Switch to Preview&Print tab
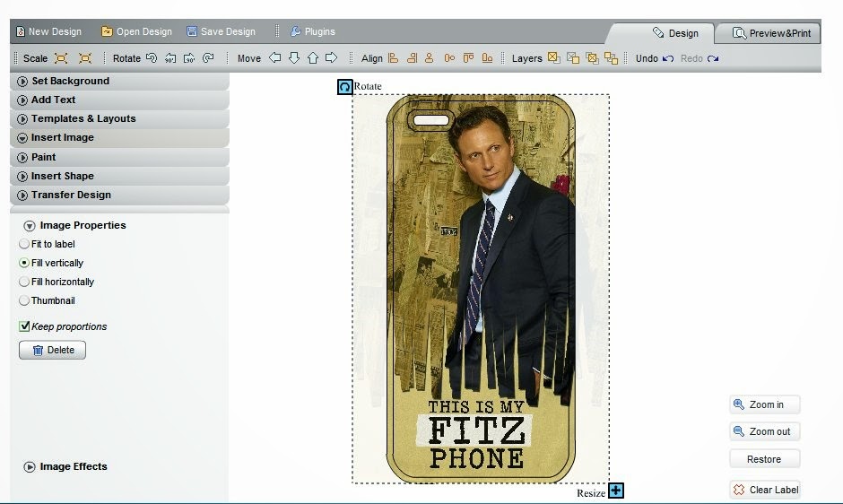This screenshot has width=843, height=504. pos(768,33)
